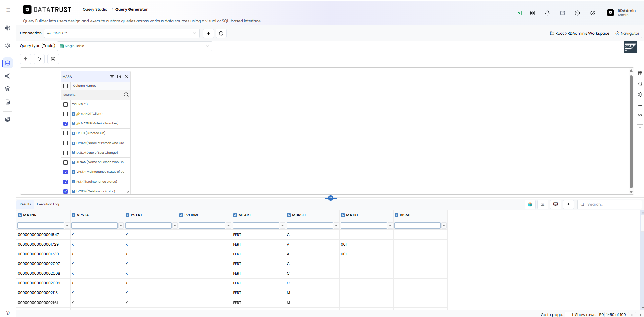
Task: Check the MANDT(Client) checkbox
Action: coord(66,114)
